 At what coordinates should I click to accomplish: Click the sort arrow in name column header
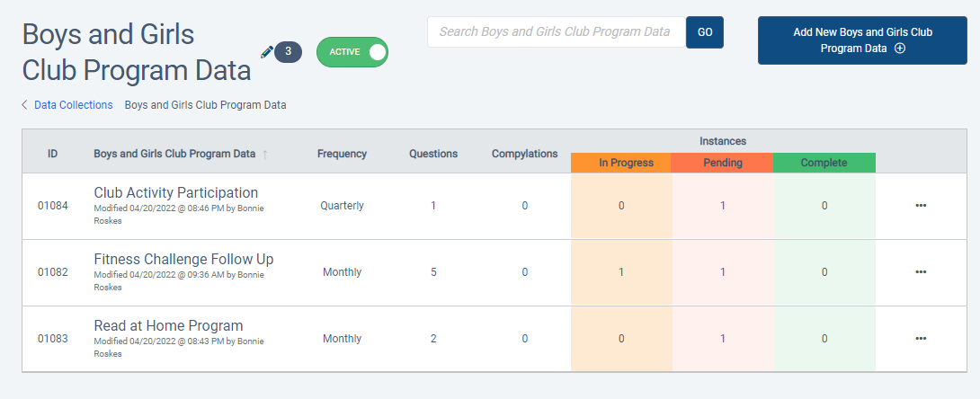pos(264,155)
